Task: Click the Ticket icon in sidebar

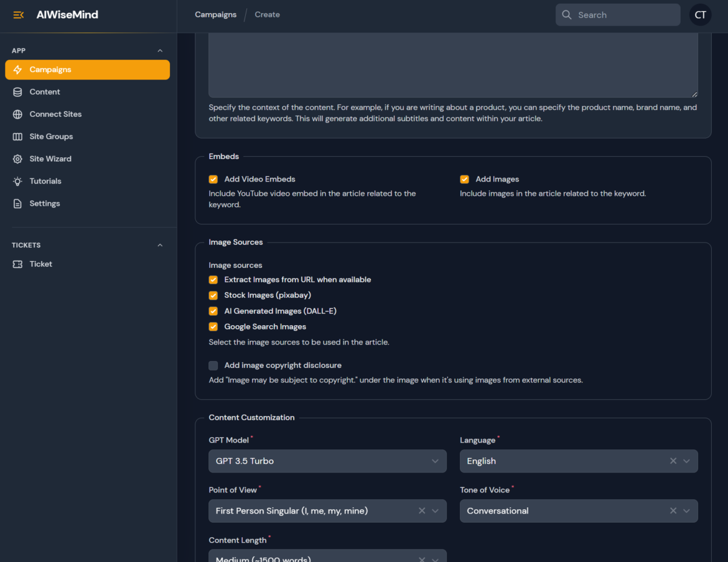Action: (17, 264)
